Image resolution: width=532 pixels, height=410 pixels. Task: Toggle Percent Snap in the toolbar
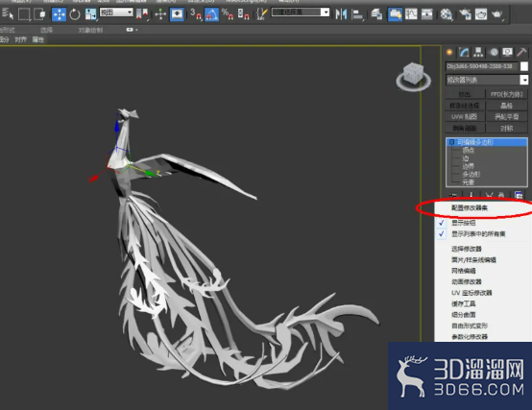click(228, 14)
